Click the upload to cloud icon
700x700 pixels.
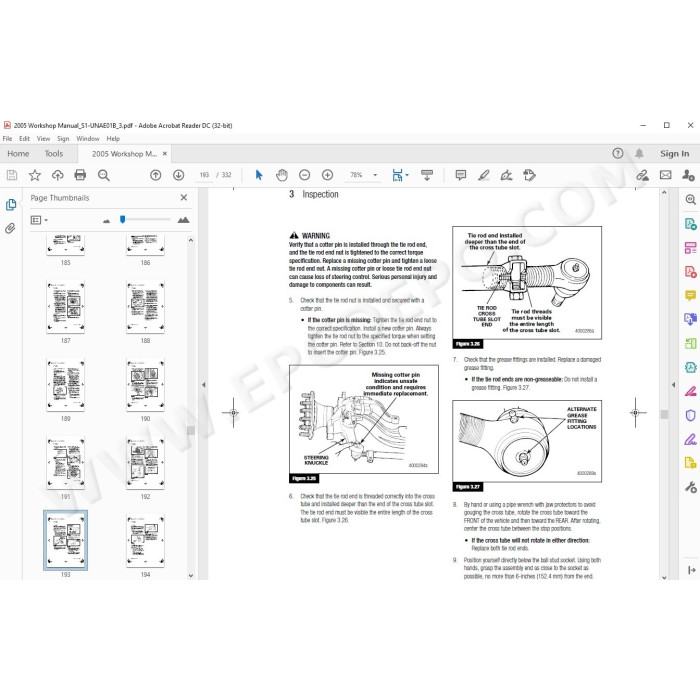click(x=58, y=175)
